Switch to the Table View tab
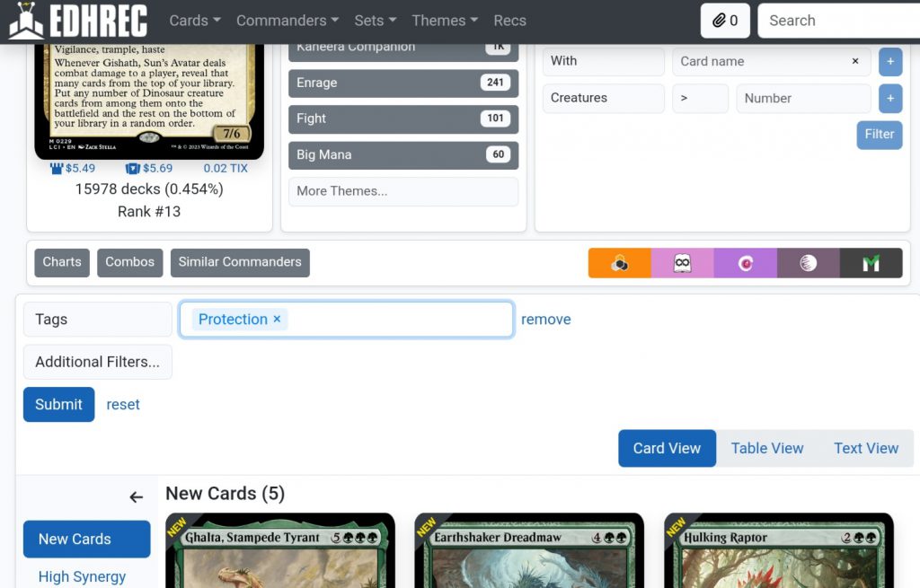 tap(767, 448)
